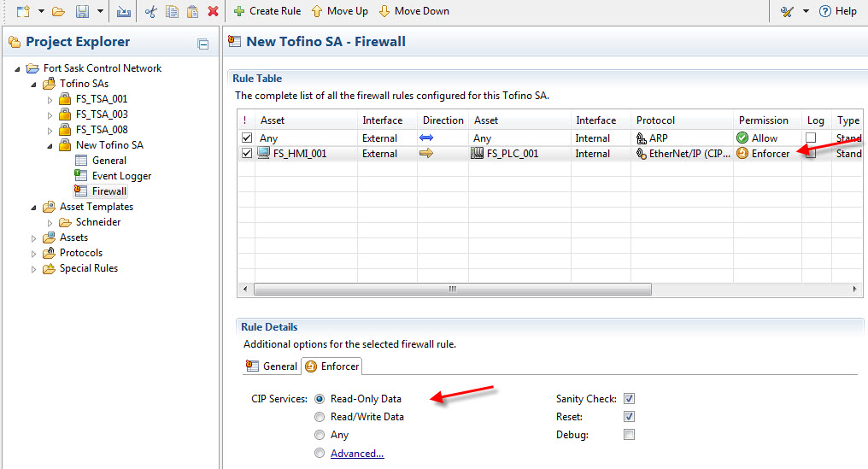Collapse the Asset Templates folder

(x=33, y=208)
